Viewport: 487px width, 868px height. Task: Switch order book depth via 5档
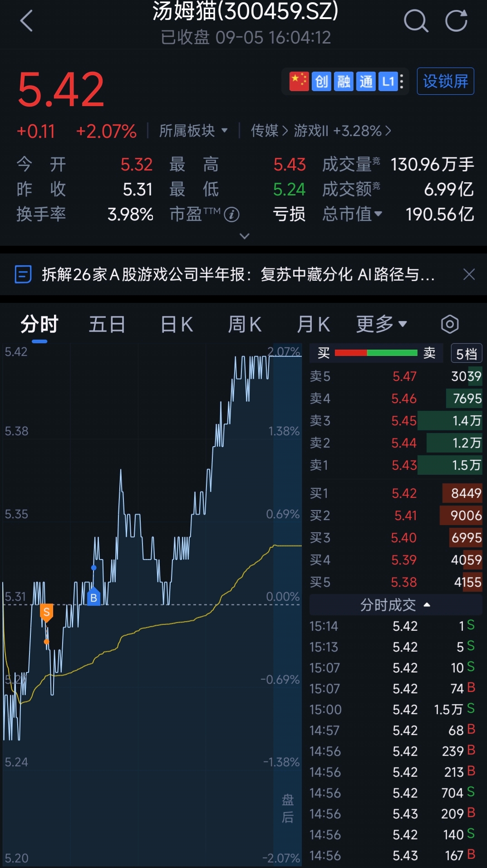coord(466,353)
